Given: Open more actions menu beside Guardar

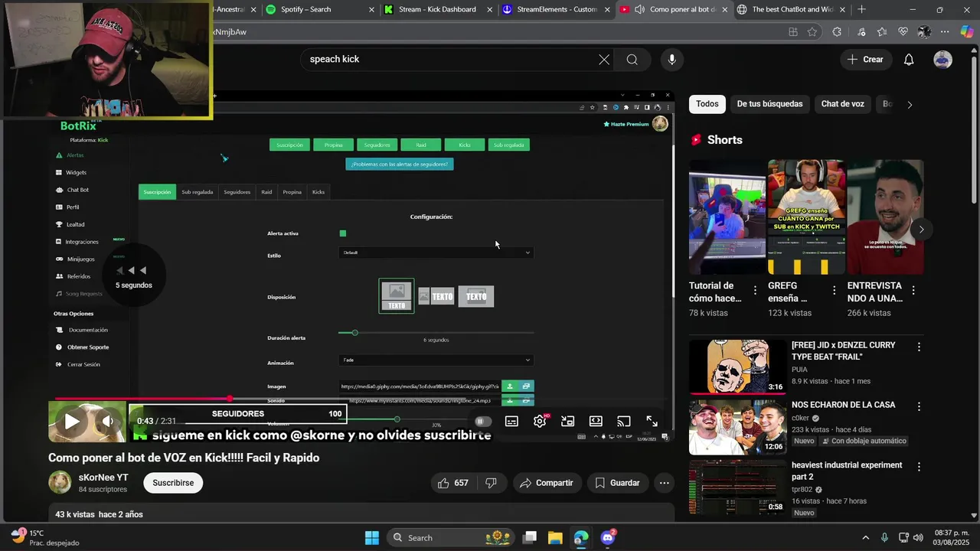Looking at the screenshot, I should tap(664, 483).
